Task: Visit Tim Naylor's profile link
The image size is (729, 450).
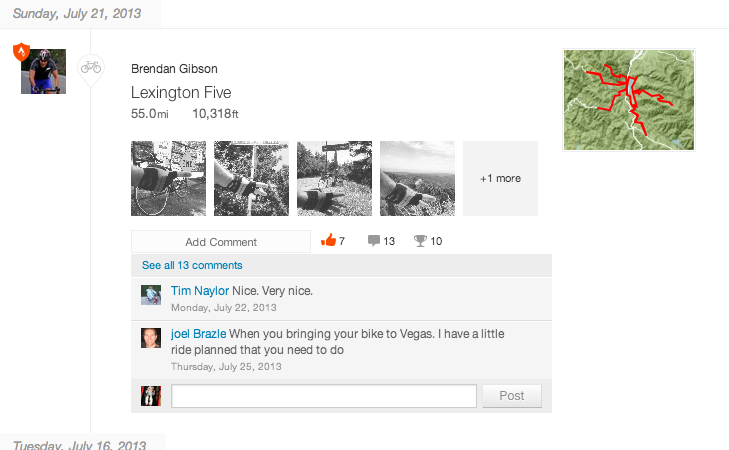Action: (x=199, y=291)
